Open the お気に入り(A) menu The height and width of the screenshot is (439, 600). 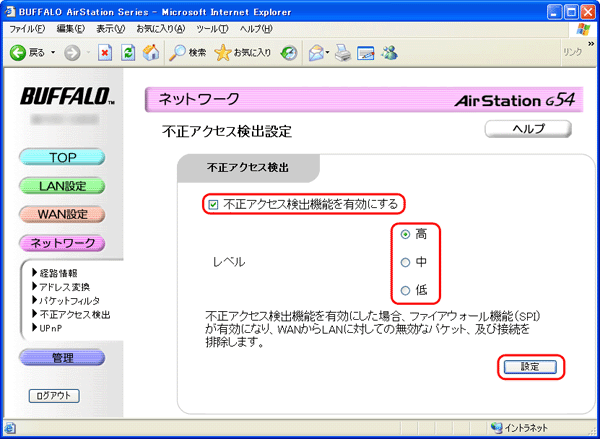click(161, 29)
